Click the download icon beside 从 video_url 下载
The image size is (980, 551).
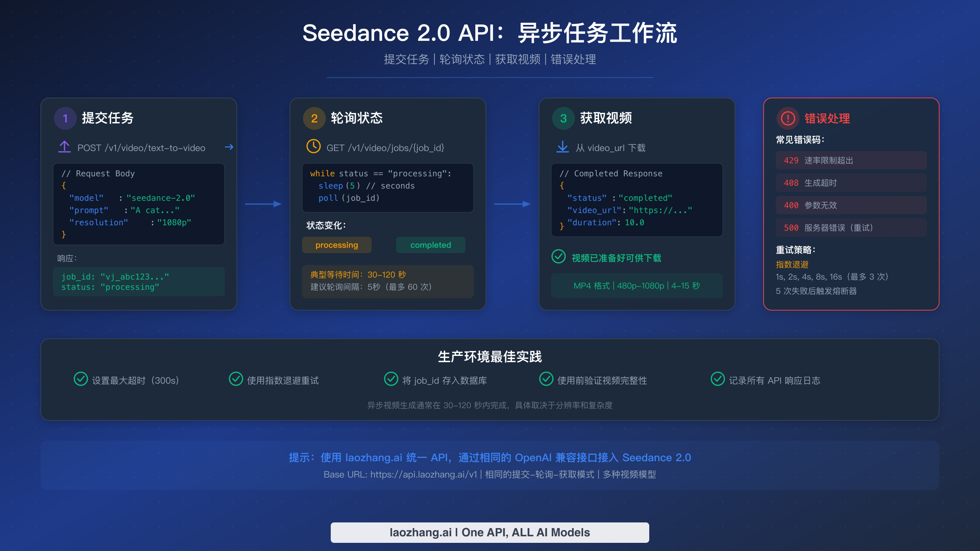pos(563,147)
